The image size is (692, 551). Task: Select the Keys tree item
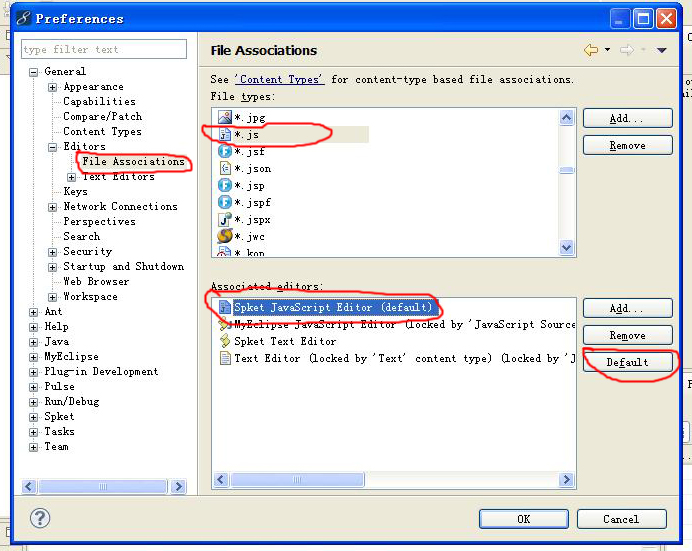pyautogui.click(x=75, y=191)
